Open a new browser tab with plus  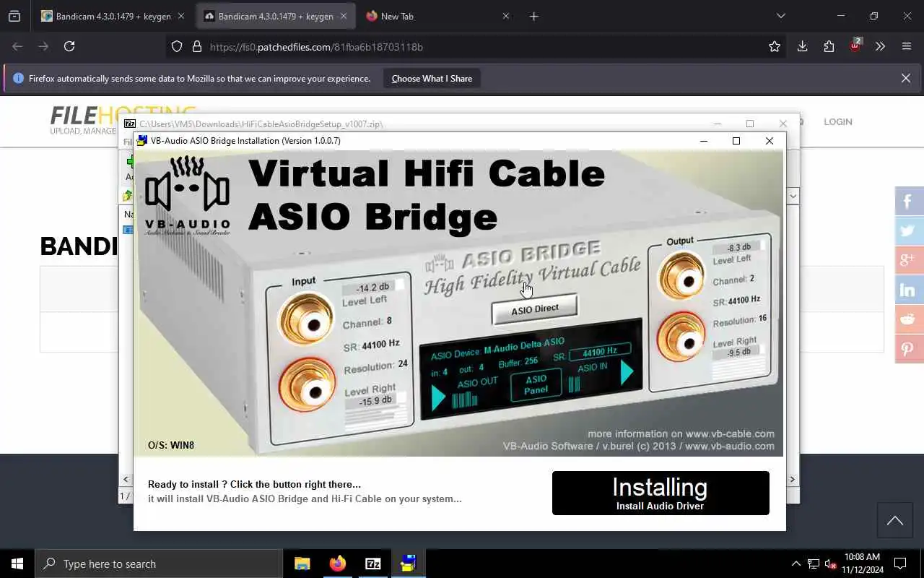(x=534, y=16)
